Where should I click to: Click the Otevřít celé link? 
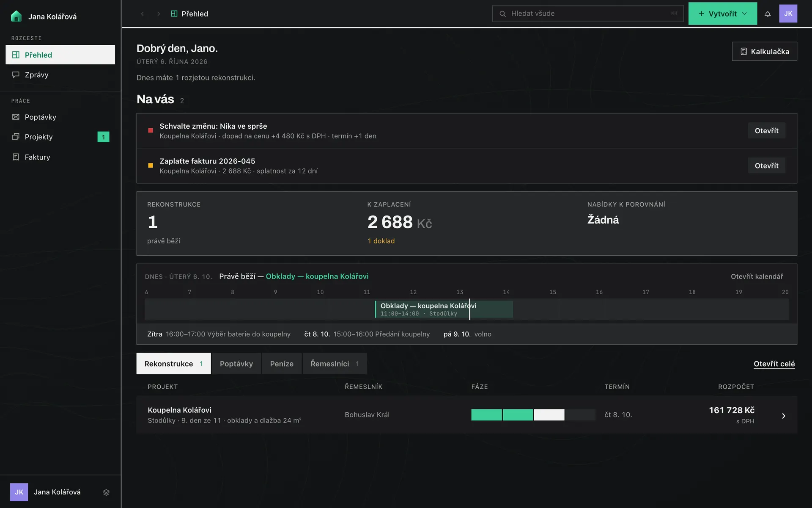774,364
